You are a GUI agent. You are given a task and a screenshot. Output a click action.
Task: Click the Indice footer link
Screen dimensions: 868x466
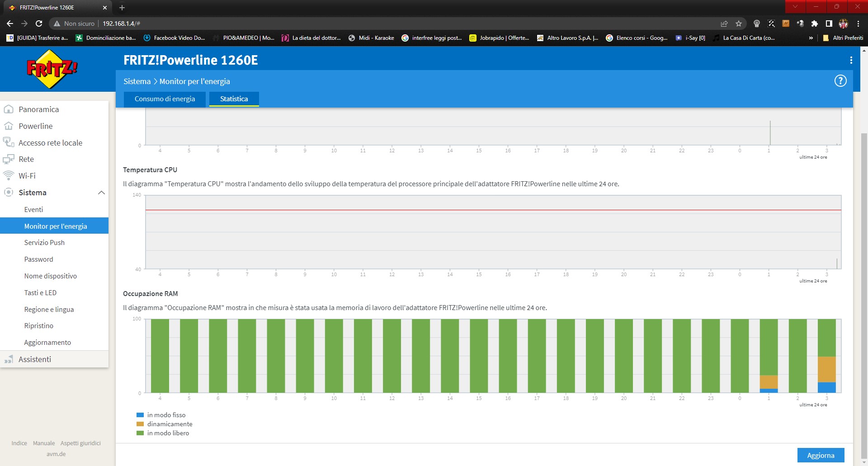19,443
